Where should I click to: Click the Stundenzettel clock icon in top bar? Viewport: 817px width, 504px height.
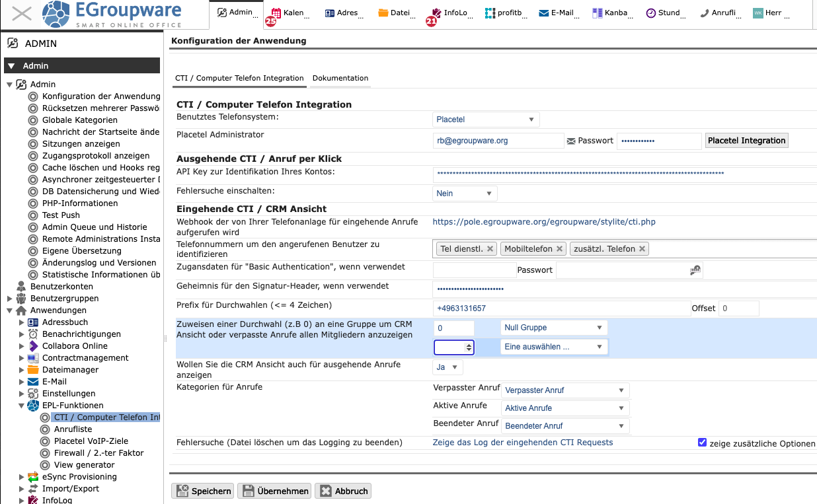[651, 13]
